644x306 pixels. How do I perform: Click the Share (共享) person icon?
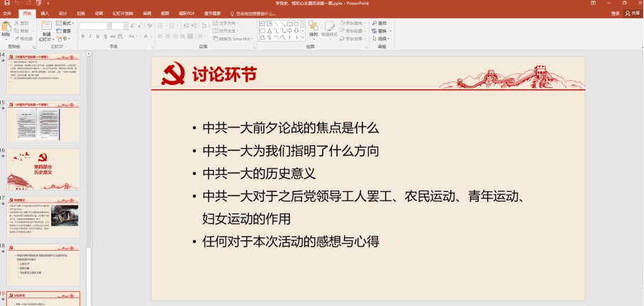pos(628,13)
